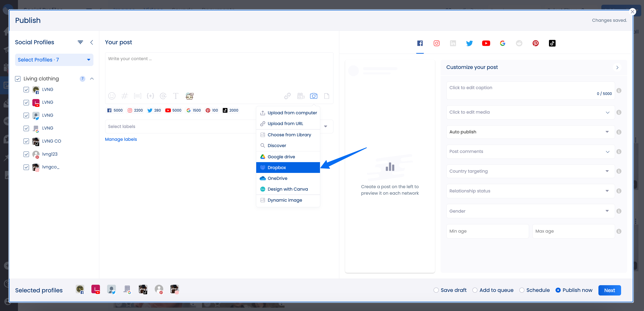
Task: Switch preview to LinkedIn tab
Action: (x=453, y=43)
